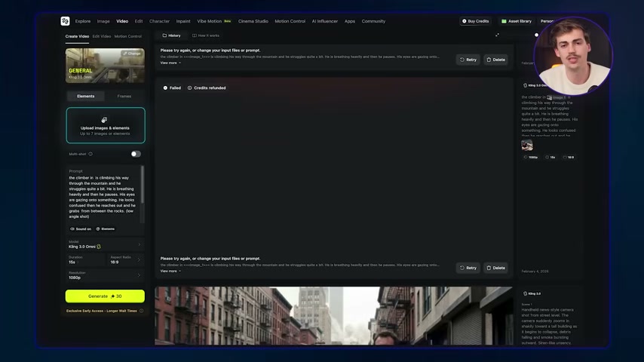Open the Cinema Studio menu item
The height and width of the screenshot is (362, 644).
pyautogui.click(x=253, y=21)
